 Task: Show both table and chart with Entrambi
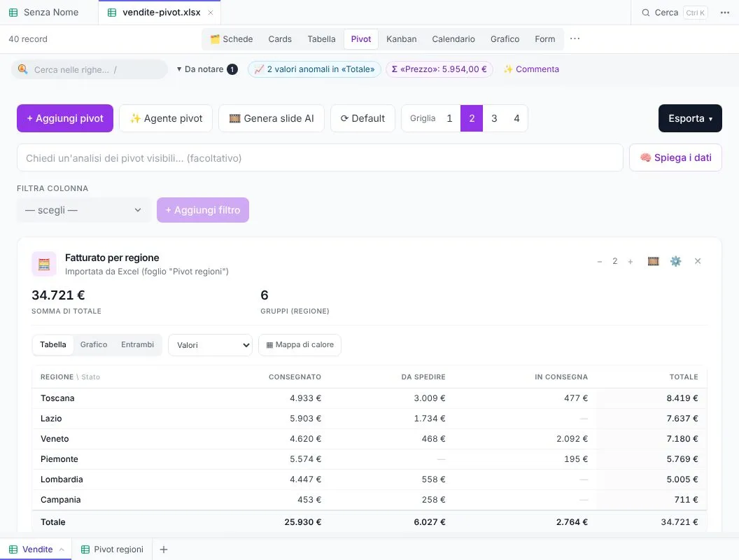[x=138, y=344]
